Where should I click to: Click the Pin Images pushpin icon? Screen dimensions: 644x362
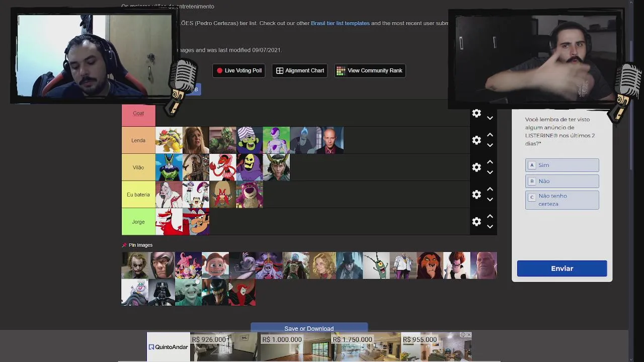click(x=124, y=245)
